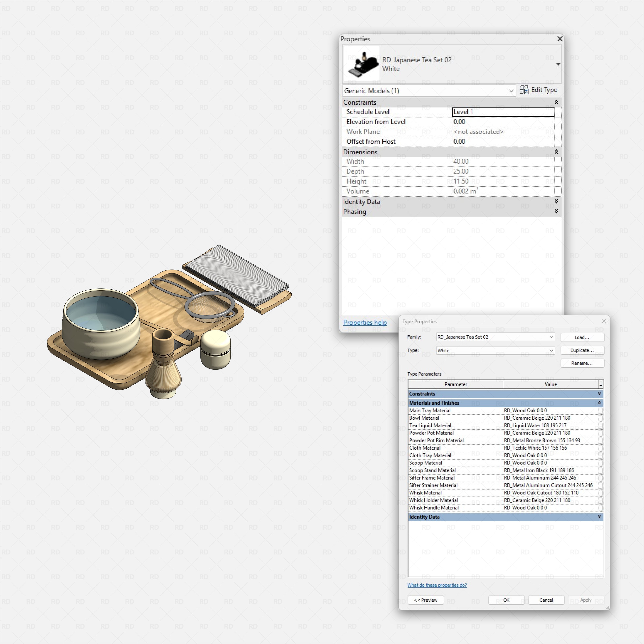
Task: Click the '=' column header in Type Parameters
Action: (x=601, y=384)
